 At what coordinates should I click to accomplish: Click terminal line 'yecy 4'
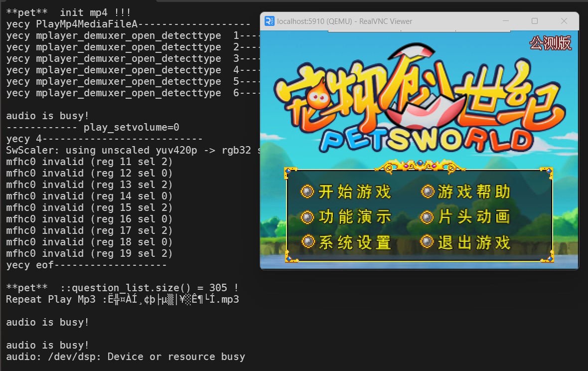coord(104,139)
